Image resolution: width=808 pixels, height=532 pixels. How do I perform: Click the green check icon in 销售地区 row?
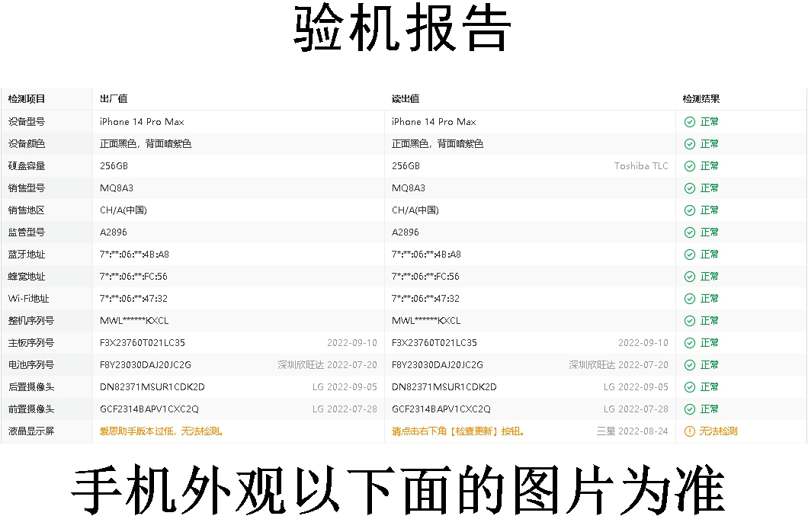(x=690, y=210)
